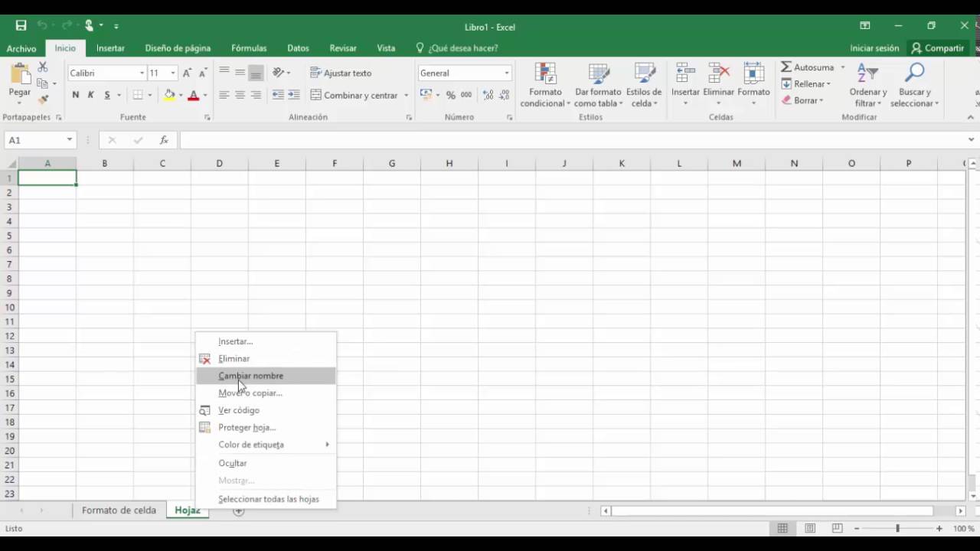The width and height of the screenshot is (980, 551).
Task: Open the Borrar clear dropdown
Action: tap(802, 100)
